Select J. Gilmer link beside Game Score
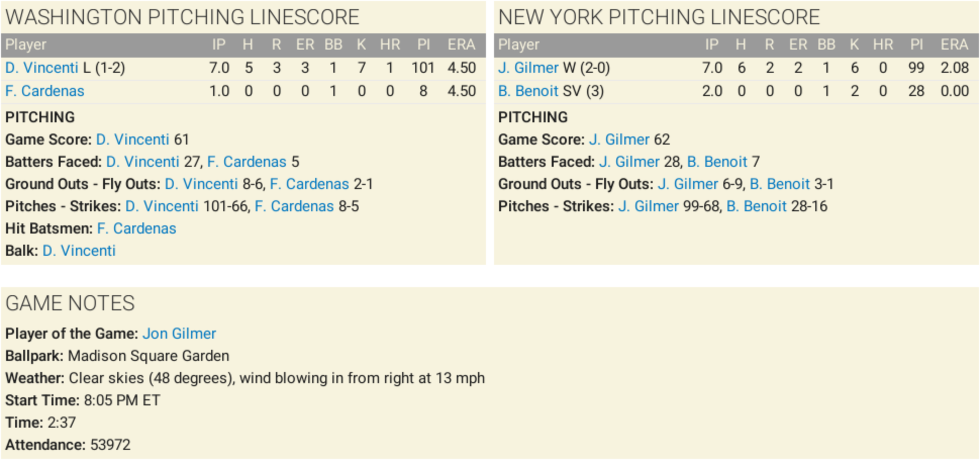Viewport: 980px width, 463px height. [x=619, y=140]
